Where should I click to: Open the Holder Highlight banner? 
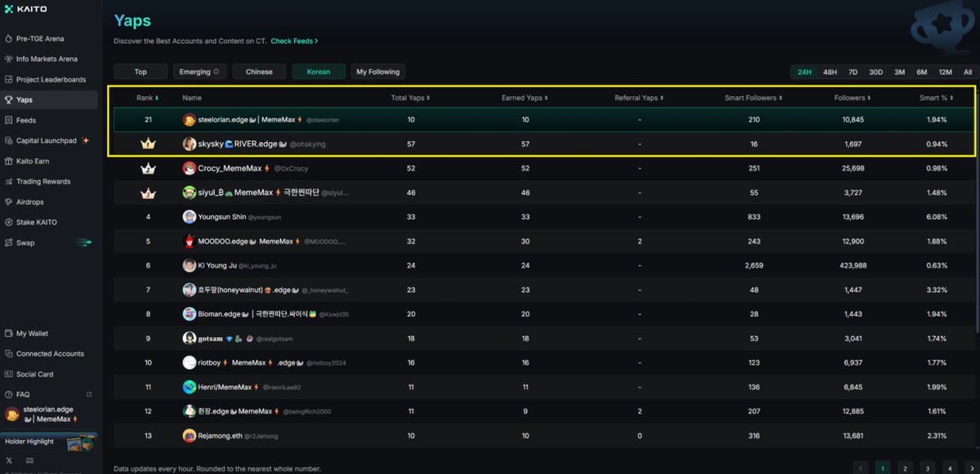coord(49,441)
